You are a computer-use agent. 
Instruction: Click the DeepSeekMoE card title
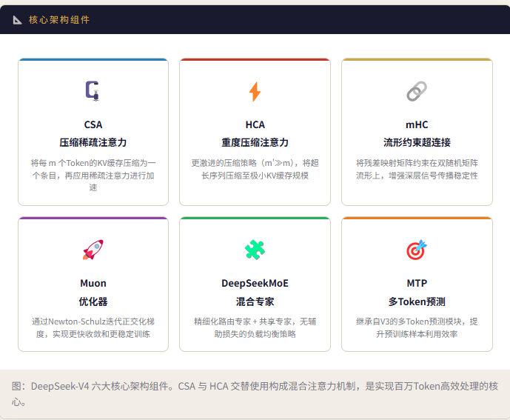click(255, 283)
